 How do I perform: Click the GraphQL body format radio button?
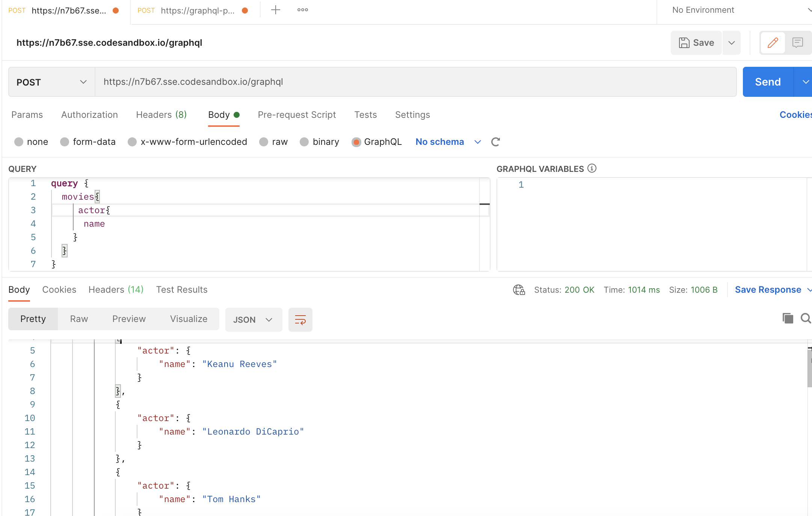(x=356, y=142)
